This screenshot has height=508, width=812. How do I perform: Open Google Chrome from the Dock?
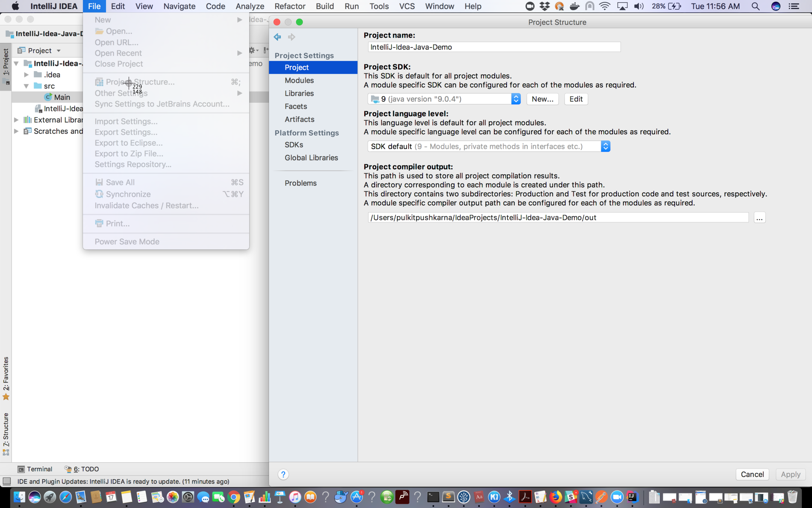pos(234,497)
